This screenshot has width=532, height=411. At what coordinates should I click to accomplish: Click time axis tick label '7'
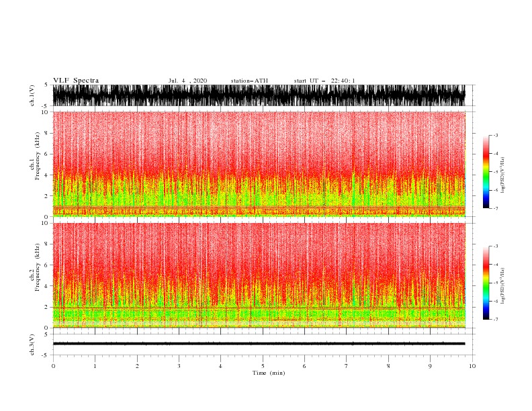point(347,366)
